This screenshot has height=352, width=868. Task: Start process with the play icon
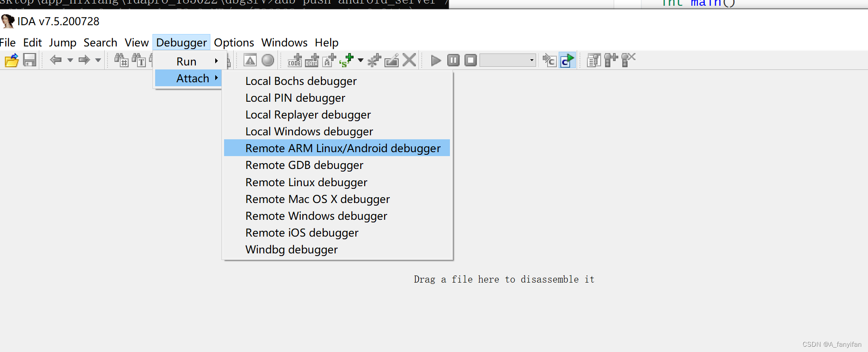click(436, 60)
